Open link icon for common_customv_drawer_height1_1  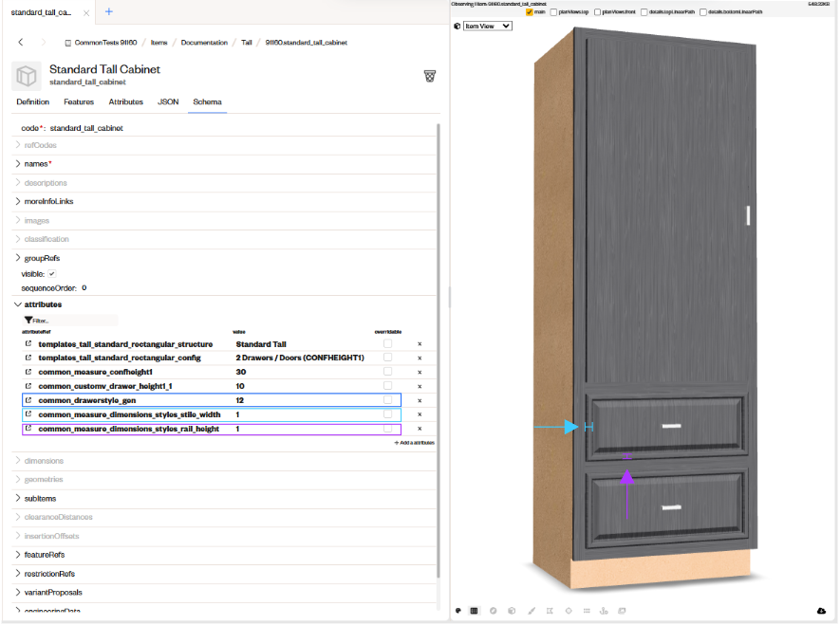(x=28, y=385)
